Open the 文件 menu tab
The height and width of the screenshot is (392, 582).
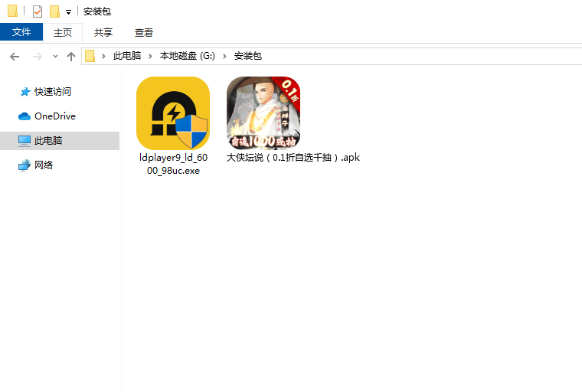[x=21, y=32]
